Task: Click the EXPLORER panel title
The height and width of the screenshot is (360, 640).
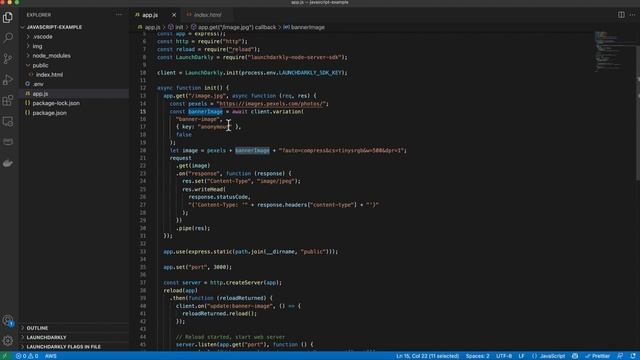Action: point(39,15)
